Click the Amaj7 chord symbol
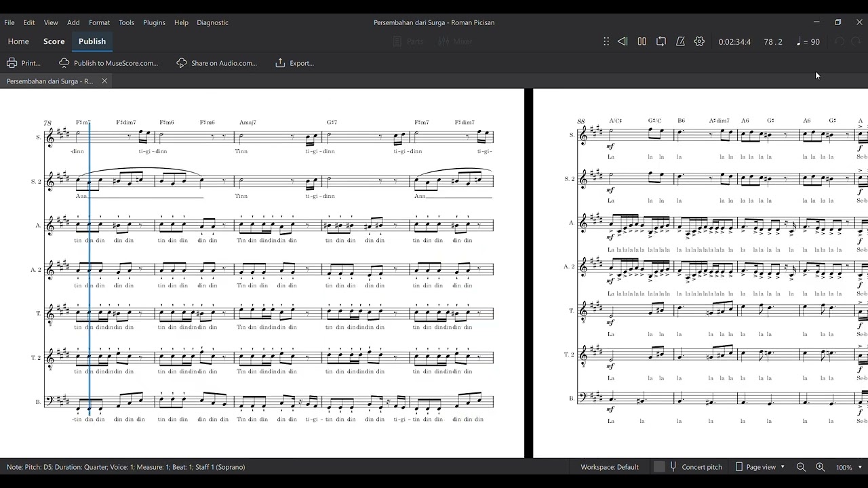868x488 pixels. 248,123
